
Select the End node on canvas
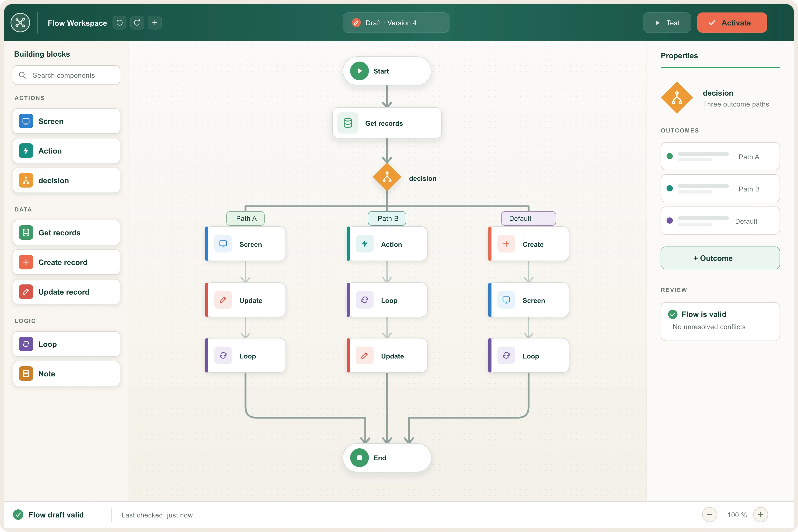[x=387, y=458]
